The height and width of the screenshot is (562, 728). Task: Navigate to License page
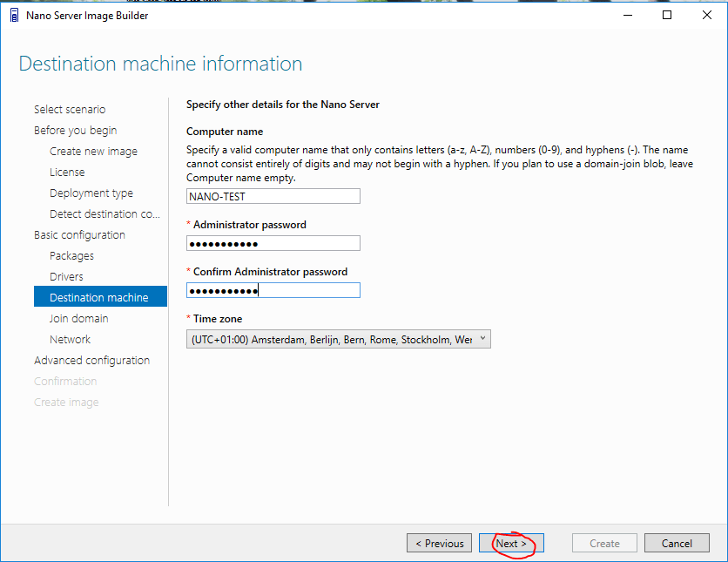[67, 173]
